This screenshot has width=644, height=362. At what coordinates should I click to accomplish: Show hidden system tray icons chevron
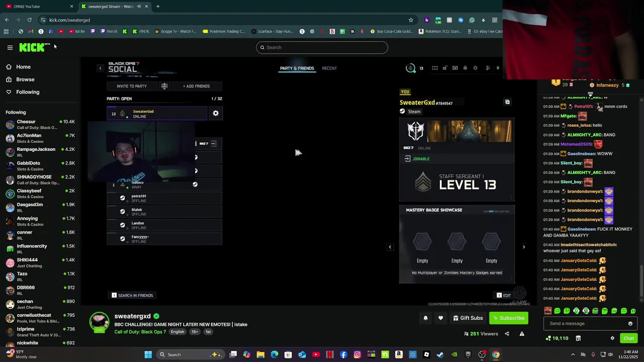[x=573, y=354]
